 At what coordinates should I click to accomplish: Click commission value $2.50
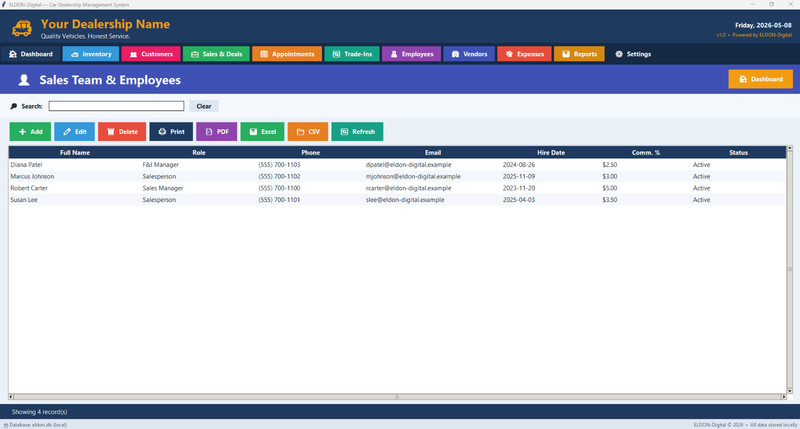pyautogui.click(x=610, y=165)
